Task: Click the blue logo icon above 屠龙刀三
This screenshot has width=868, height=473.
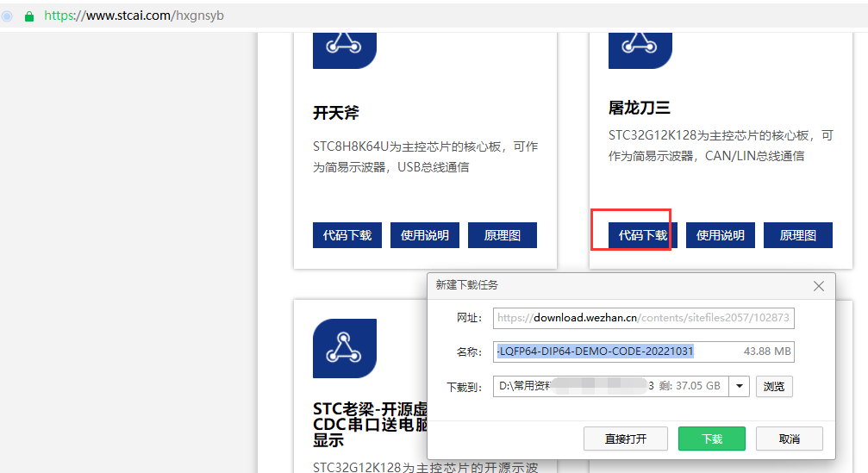Action: tap(640, 50)
